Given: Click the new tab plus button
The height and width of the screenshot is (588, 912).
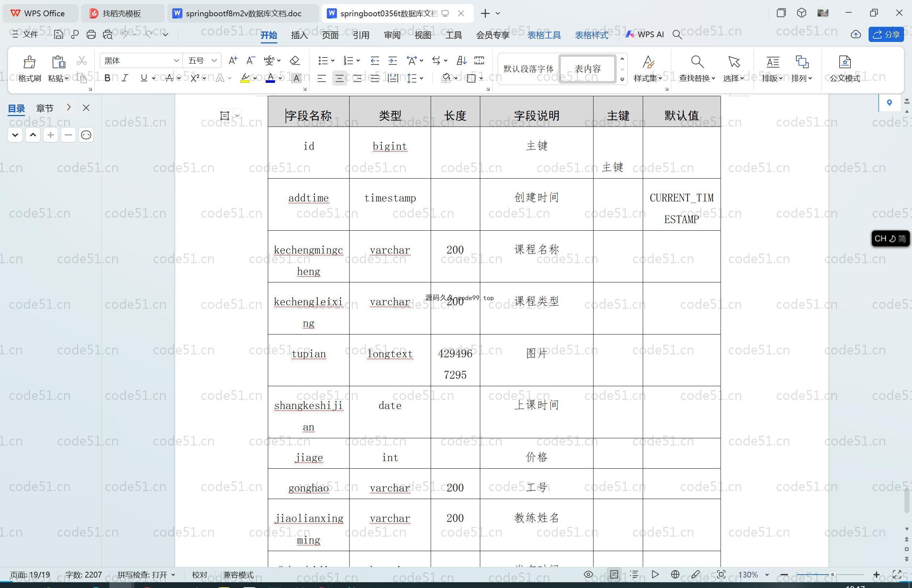Looking at the screenshot, I should pyautogui.click(x=485, y=13).
